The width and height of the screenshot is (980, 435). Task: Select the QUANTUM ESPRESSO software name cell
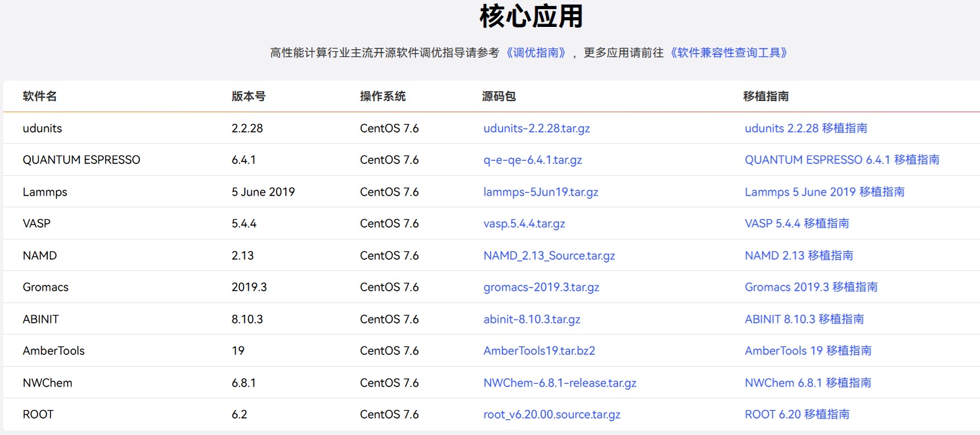81,160
